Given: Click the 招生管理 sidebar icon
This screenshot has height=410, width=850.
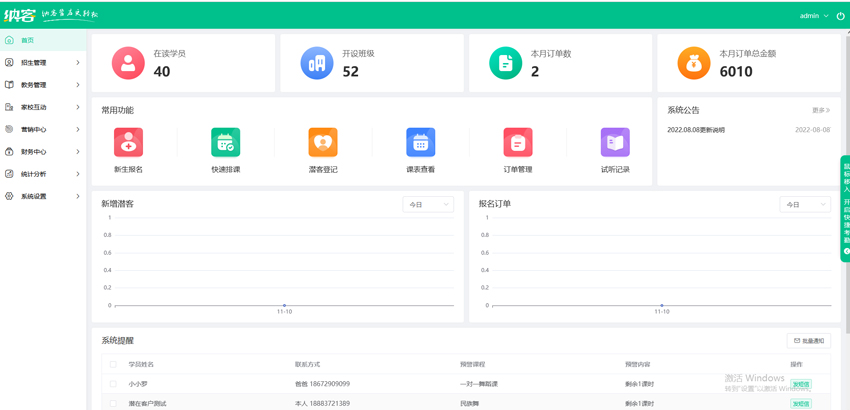Looking at the screenshot, I should tap(9, 62).
